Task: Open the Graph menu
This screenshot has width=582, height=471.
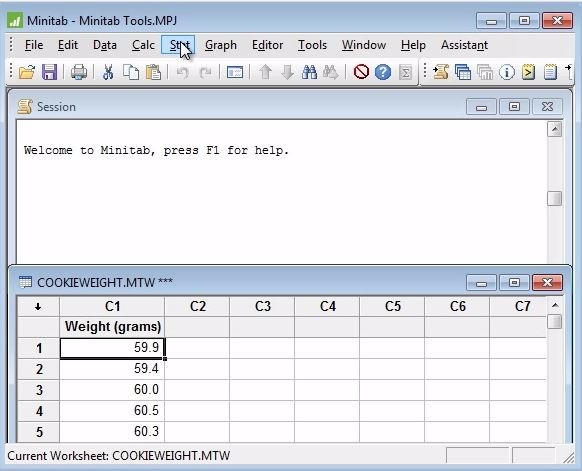Action: click(221, 45)
